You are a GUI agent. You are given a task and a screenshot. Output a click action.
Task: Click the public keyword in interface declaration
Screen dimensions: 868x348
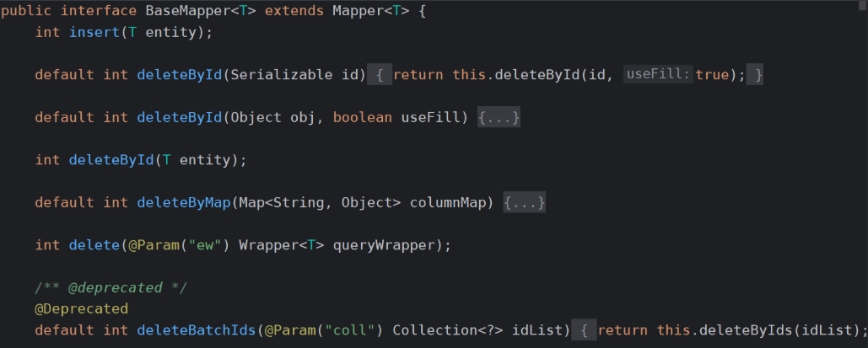(x=26, y=11)
